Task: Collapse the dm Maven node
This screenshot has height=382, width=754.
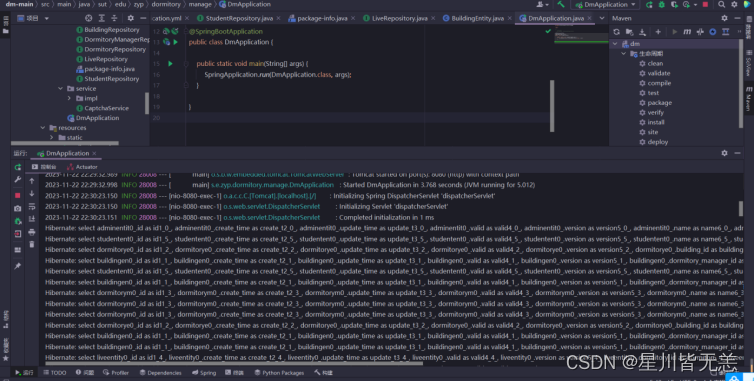Action: click(615, 44)
